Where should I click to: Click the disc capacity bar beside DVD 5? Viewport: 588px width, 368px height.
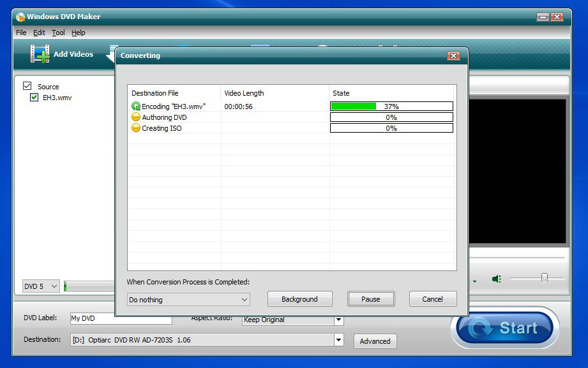coord(89,286)
